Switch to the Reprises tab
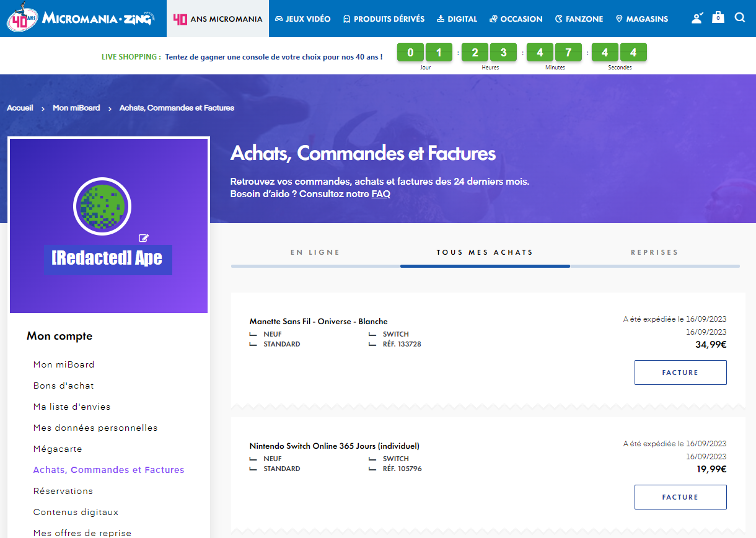Screen dimensions: 756x538 (x=654, y=253)
